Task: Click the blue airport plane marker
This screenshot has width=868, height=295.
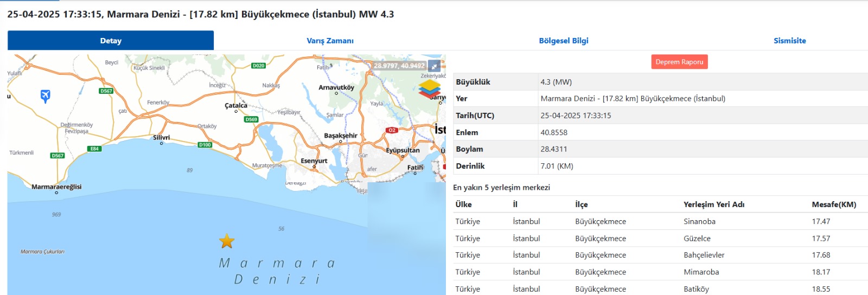Action: [46, 96]
